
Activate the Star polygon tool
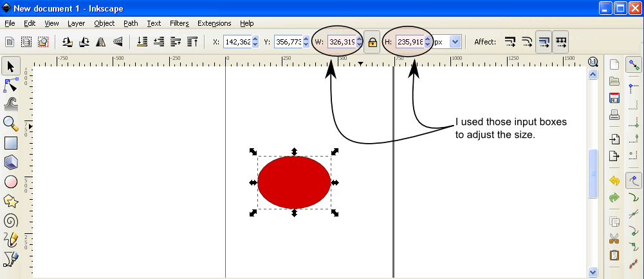click(11, 201)
